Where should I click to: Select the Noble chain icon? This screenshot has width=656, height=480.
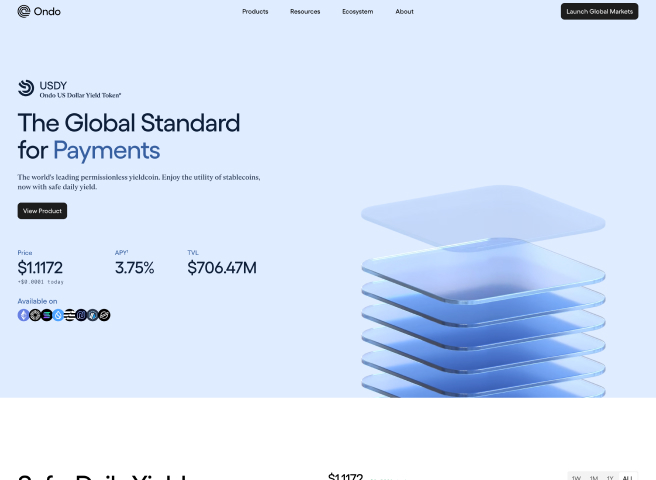[x=81, y=315]
